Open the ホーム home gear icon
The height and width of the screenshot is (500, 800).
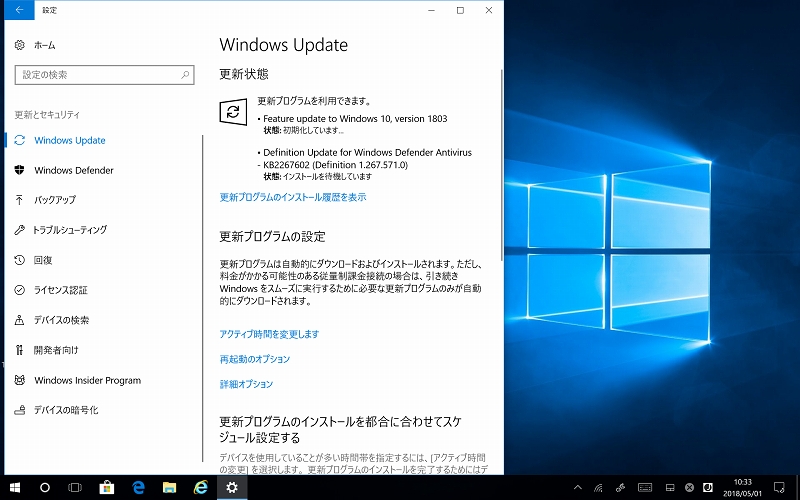click(x=19, y=45)
